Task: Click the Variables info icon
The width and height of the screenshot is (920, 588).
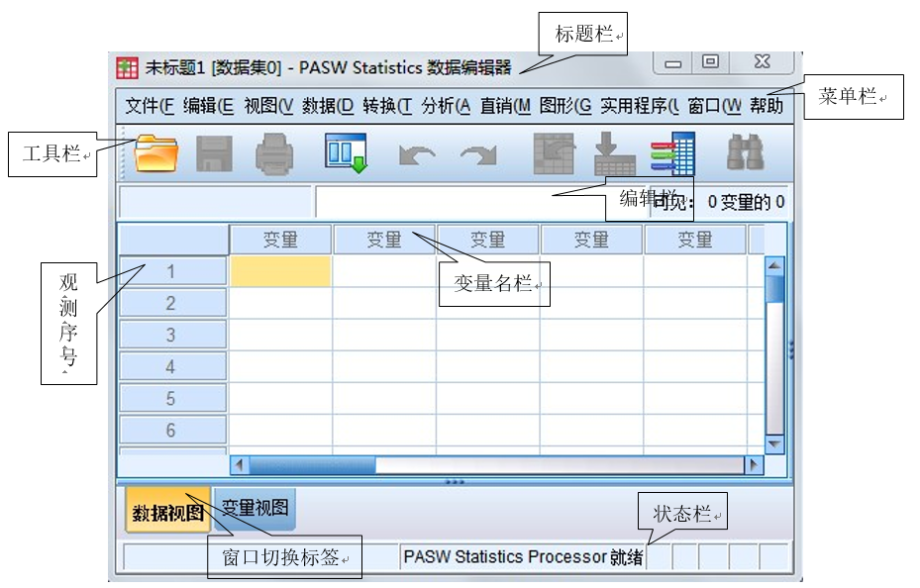Action: pyautogui.click(x=673, y=153)
